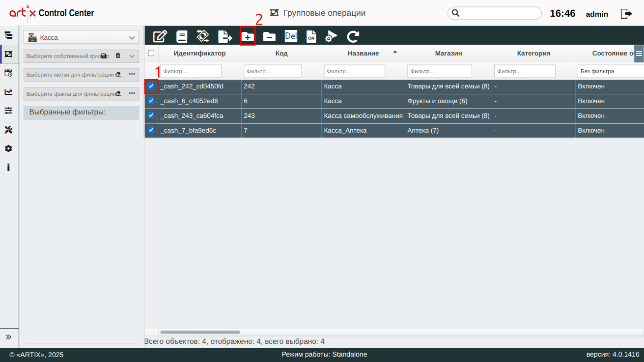Click the horizontal scrollbar under the table

200,333
